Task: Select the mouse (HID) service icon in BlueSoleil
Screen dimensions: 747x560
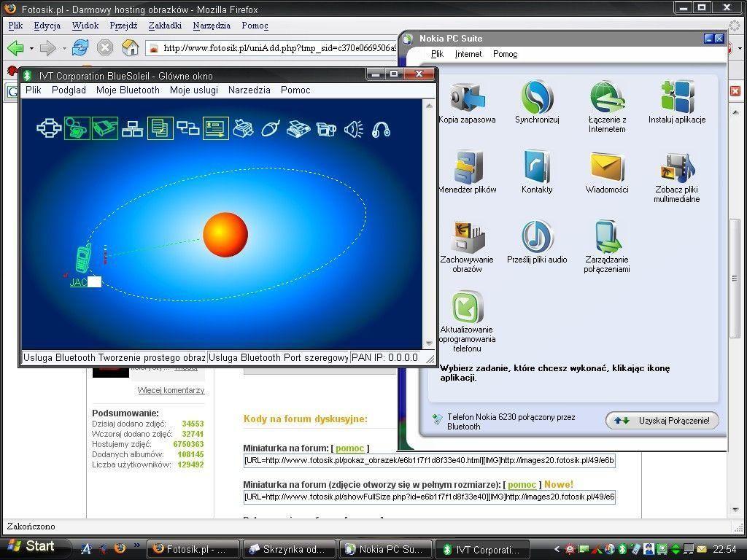Action: click(x=271, y=128)
